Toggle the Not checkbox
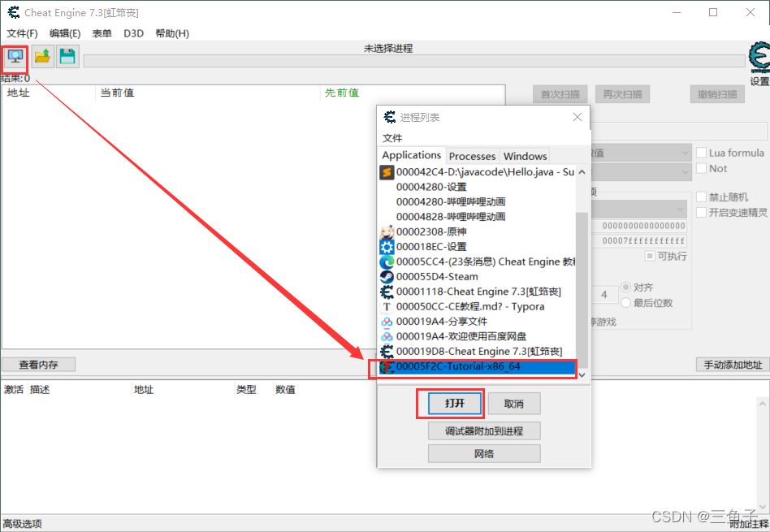Viewport: 770px width, 532px height. point(701,168)
